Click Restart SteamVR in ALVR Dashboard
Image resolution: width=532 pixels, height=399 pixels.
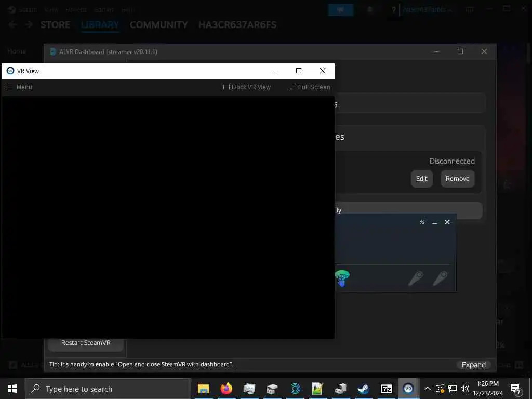(86, 343)
